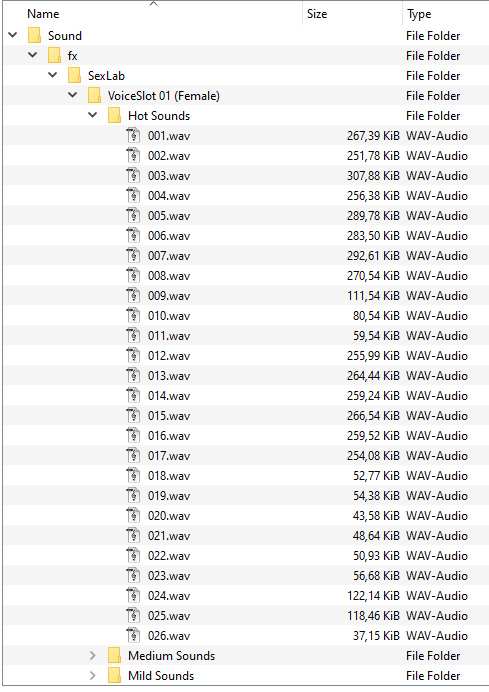
Task: Click the Sound folder icon
Action: (x=34, y=35)
